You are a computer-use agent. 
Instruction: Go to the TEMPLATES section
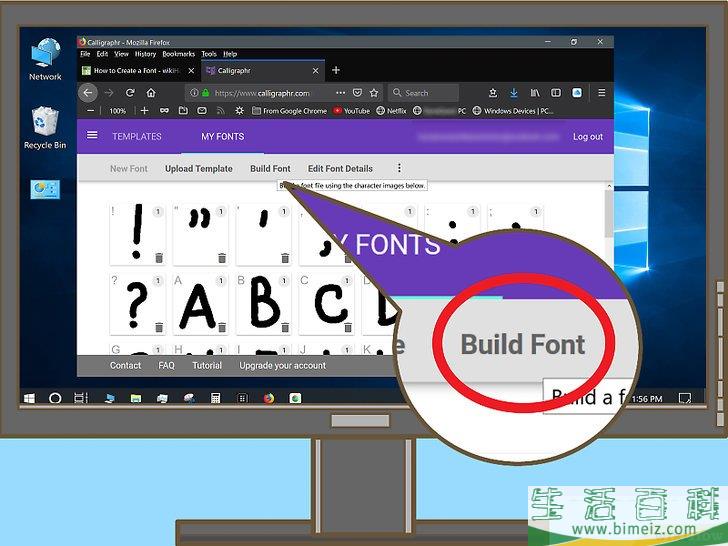click(x=137, y=136)
